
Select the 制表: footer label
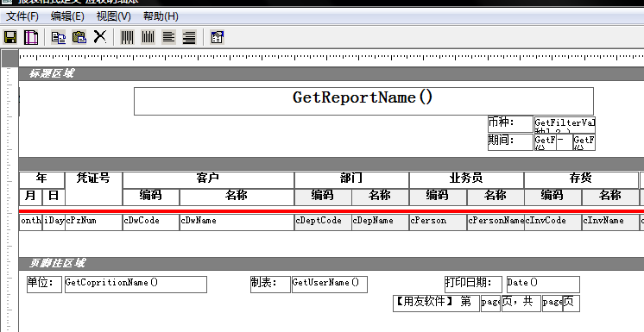[x=270, y=284]
